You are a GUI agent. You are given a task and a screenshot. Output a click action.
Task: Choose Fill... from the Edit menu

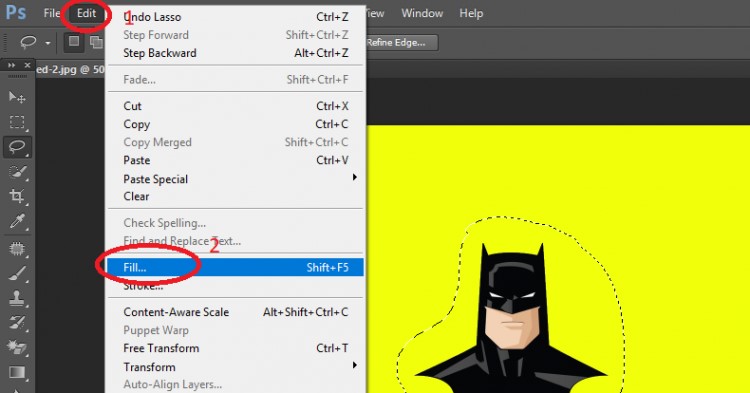tap(236, 267)
